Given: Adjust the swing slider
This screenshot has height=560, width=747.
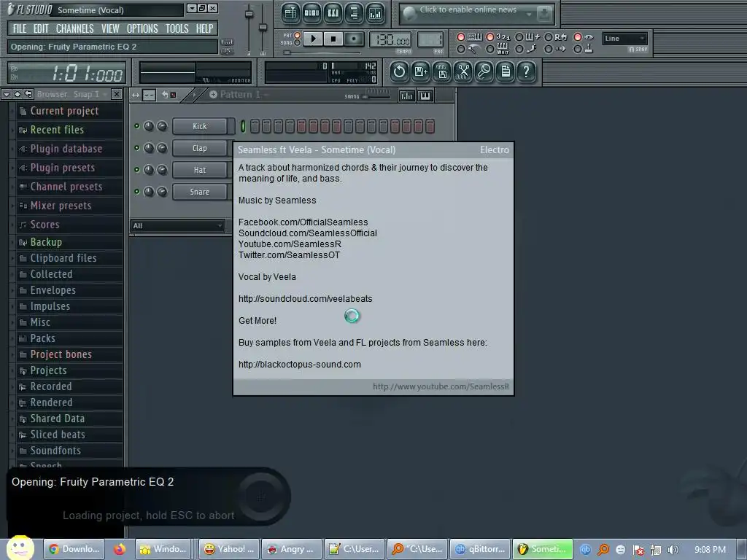Looking at the screenshot, I should coord(376,96).
